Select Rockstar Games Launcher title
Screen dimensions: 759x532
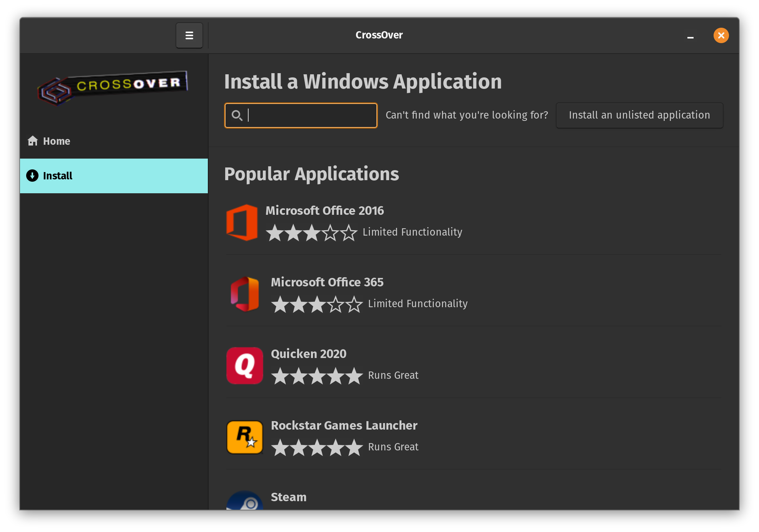point(344,425)
